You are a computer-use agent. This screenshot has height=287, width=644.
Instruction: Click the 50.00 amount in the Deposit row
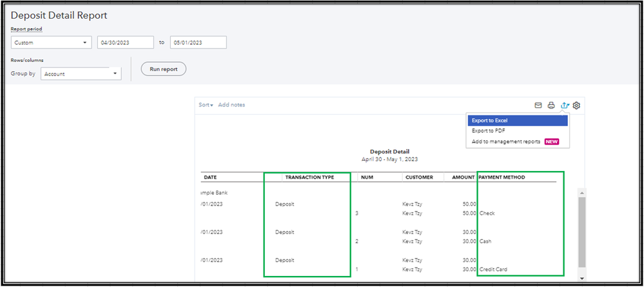pyautogui.click(x=469, y=204)
